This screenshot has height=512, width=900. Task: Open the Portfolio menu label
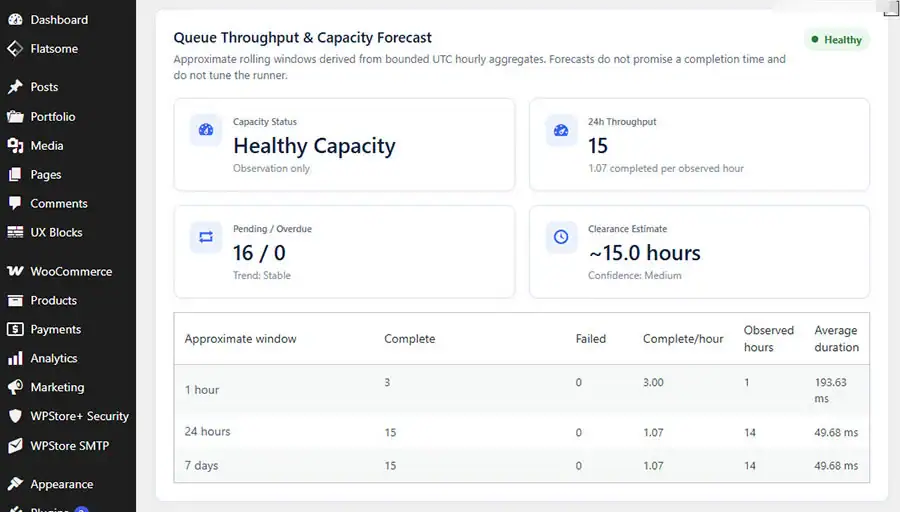53,117
